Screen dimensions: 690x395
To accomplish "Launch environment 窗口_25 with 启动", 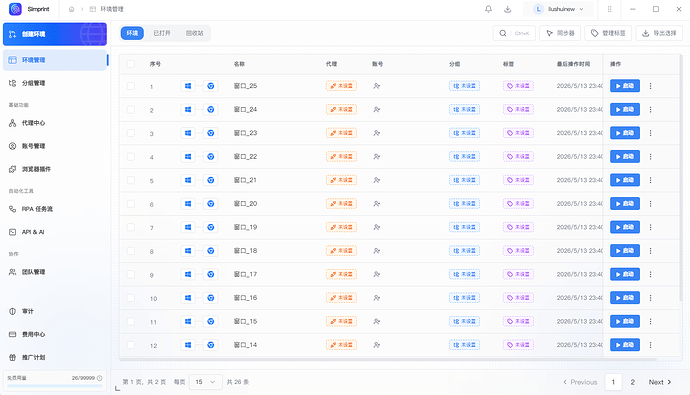I will [625, 86].
